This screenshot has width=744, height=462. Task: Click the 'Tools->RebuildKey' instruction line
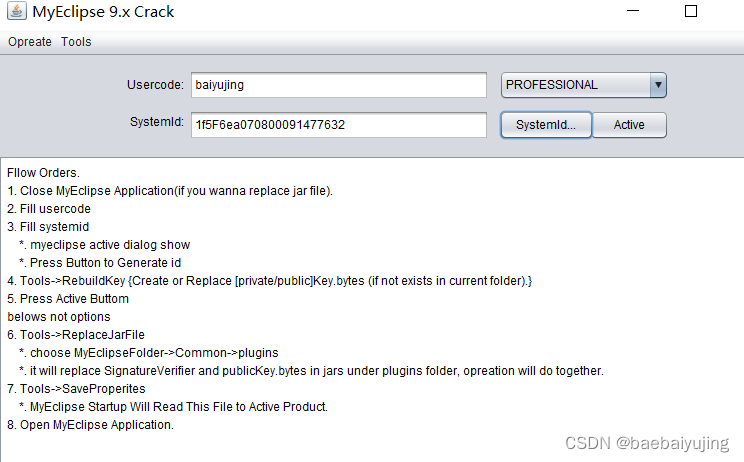coord(270,281)
